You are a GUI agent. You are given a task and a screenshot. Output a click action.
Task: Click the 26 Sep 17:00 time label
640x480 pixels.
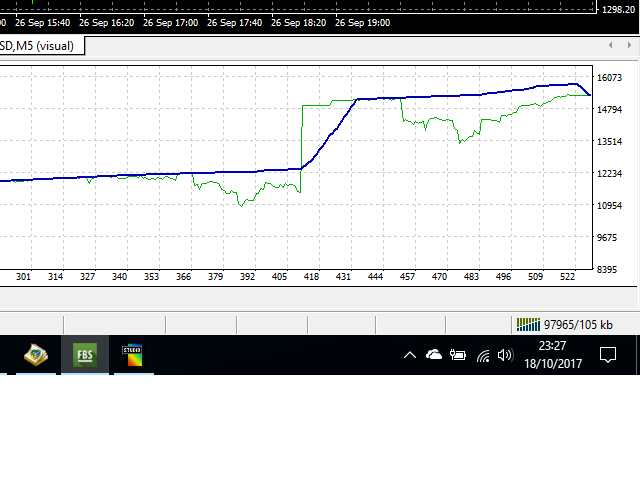pyautogui.click(x=170, y=23)
